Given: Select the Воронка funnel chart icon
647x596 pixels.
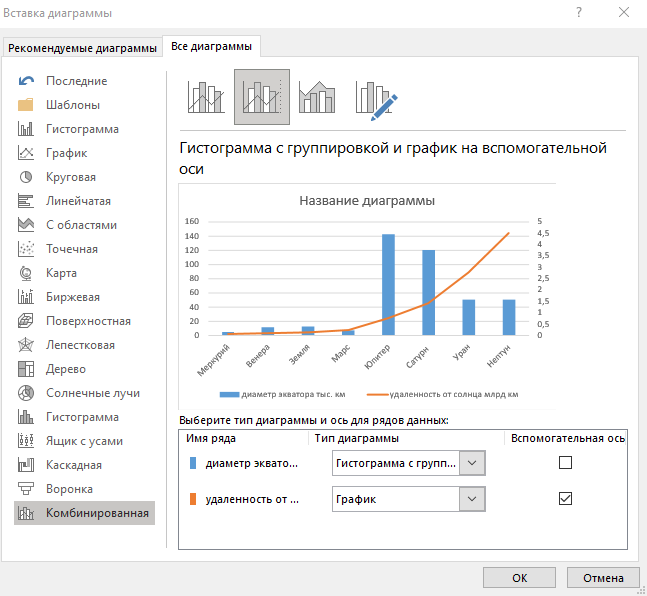Looking at the screenshot, I should tap(27, 489).
